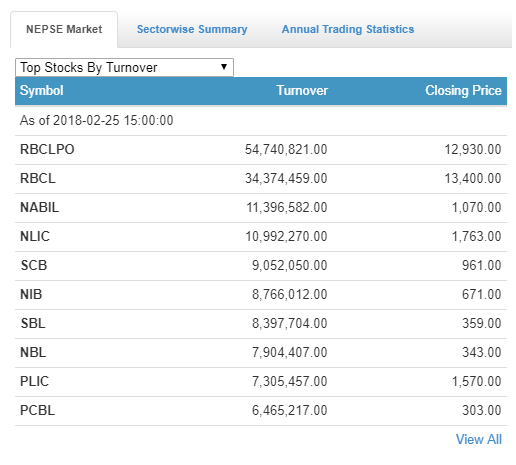Click the RBCLPO turnover value 54,740,821.00
Image resolution: width=516 pixels, height=465 pixels.
coord(286,150)
